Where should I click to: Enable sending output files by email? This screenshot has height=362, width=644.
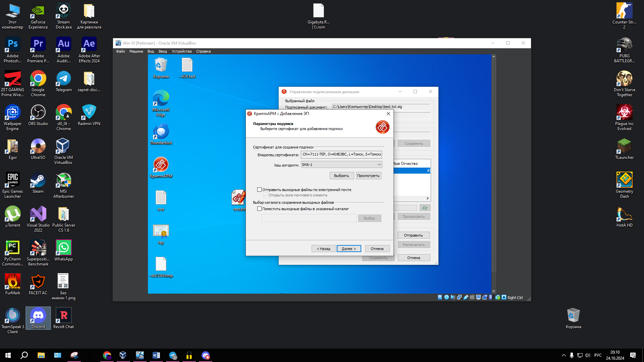click(259, 190)
